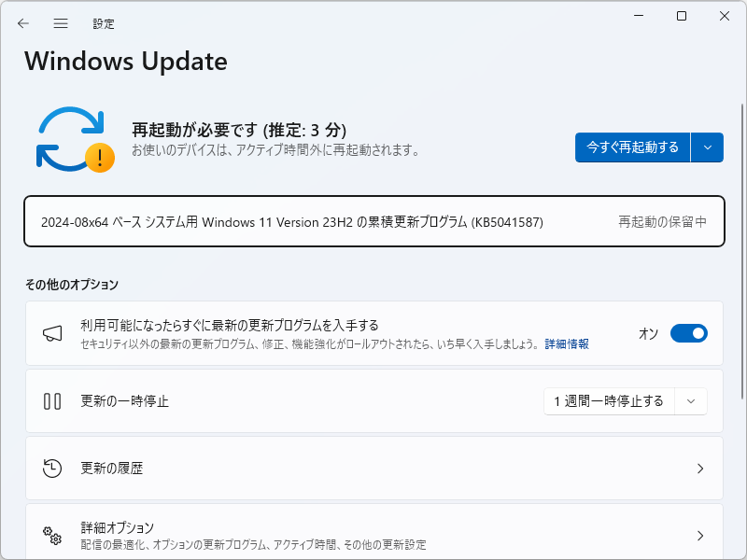The width and height of the screenshot is (747, 560).
Task: Expand the 詳細オプション row chevron
Action: click(700, 536)
